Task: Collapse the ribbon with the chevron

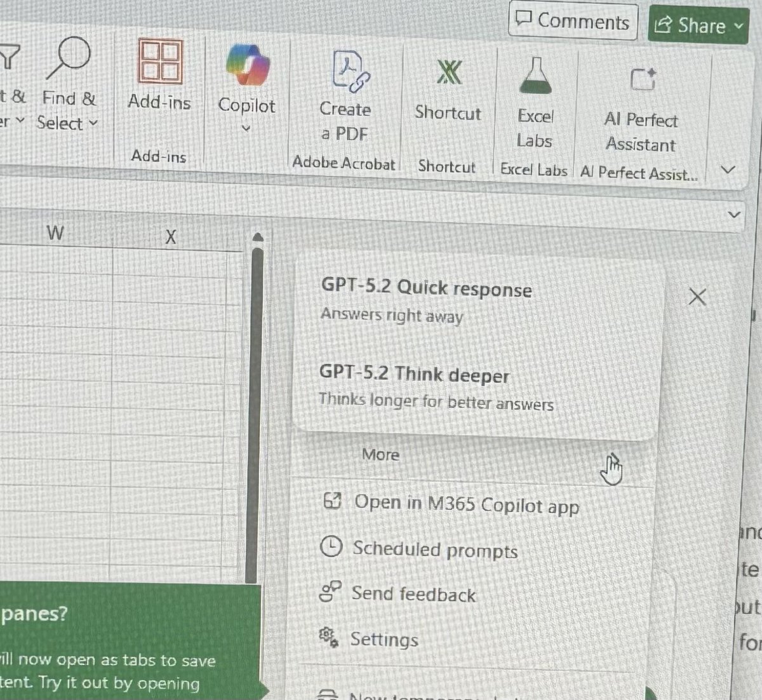Action: tap(728, 170)
